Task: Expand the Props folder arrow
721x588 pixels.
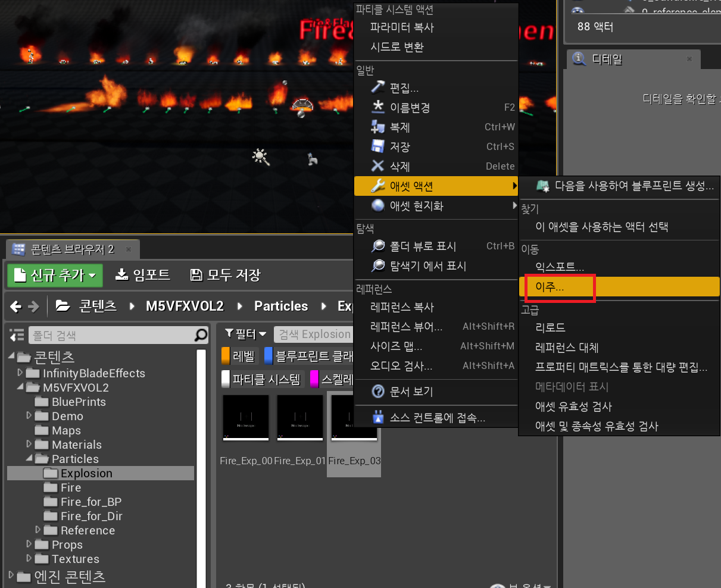Action: click(29, 544)
